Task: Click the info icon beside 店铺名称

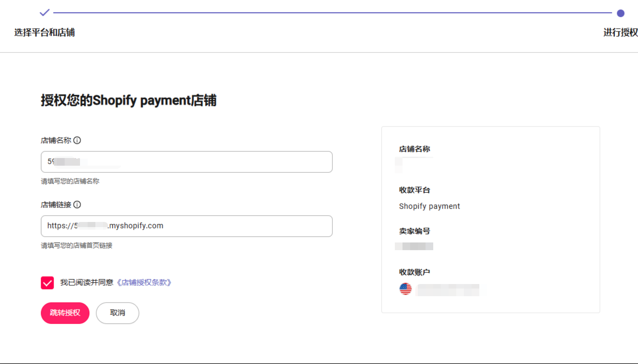Action: [x=77, y=140]
